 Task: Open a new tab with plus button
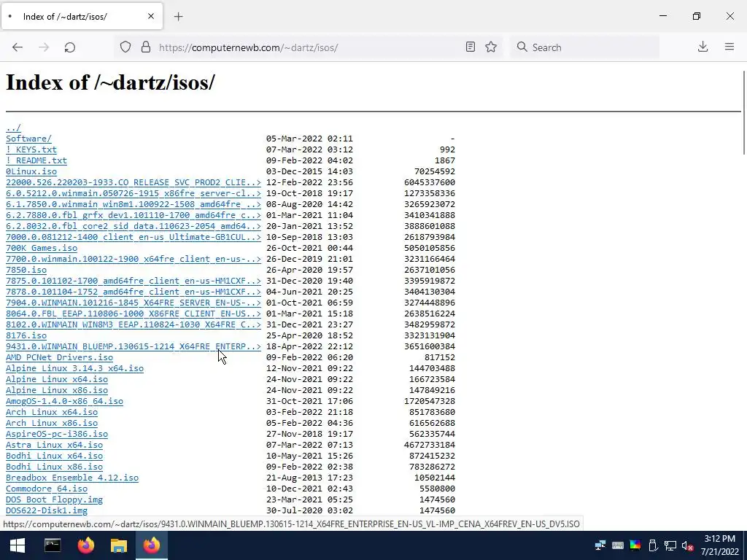[x=178, y=17]
